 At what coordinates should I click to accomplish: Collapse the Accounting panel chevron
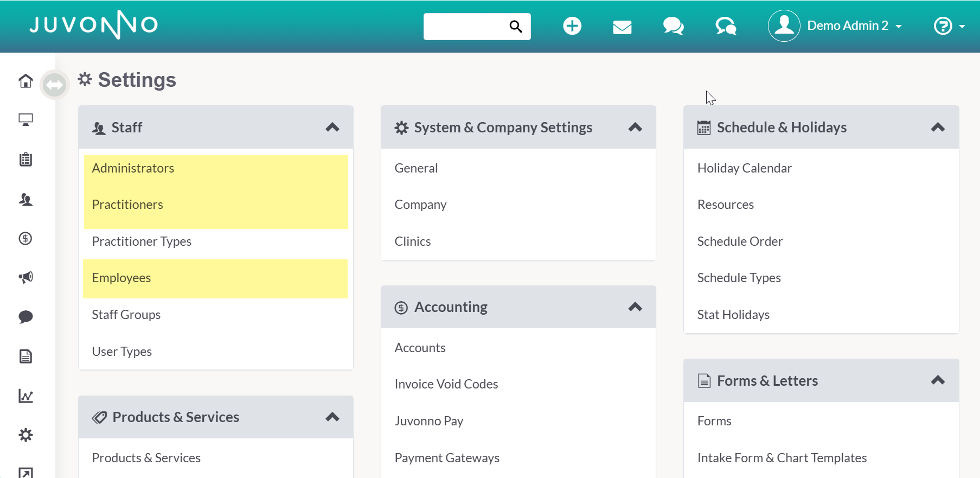click(635, 307)
